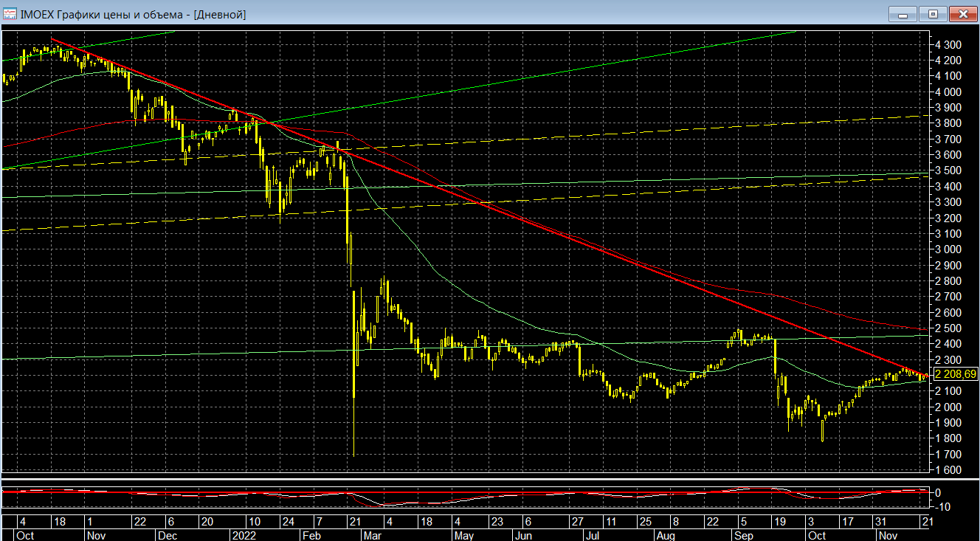This screenshot has height=541, width=980.
Task: Click the Sep month label on time axis
Action: pos(743,535)
